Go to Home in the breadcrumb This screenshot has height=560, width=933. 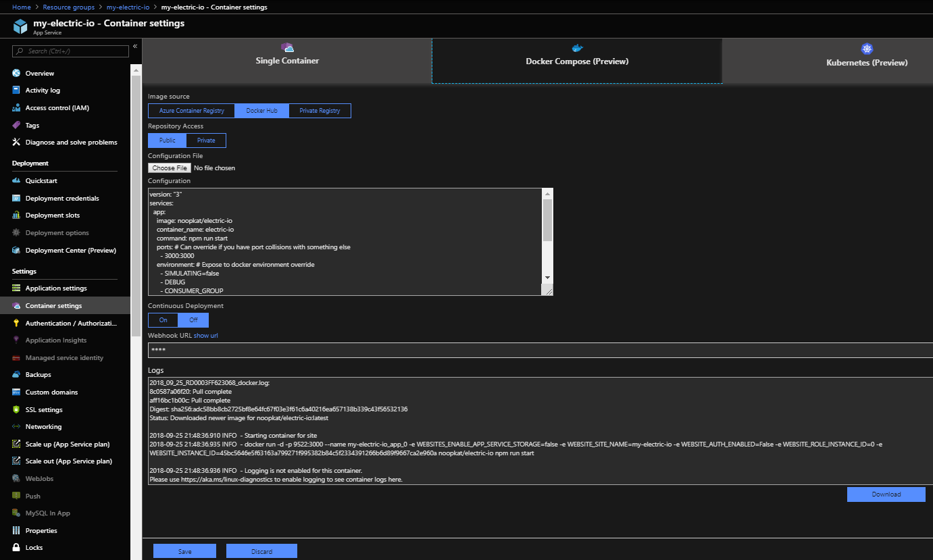[x=22, y=7]
